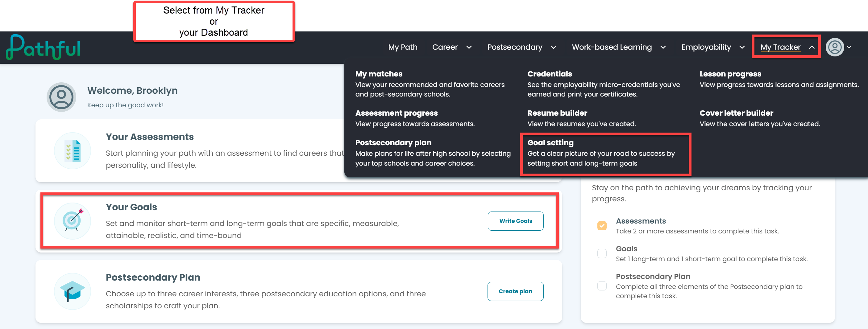This screenshot has height=329, width=868.
Task: Check the Postsecondary Plan task checkbox
Action: tap(602, 286)
